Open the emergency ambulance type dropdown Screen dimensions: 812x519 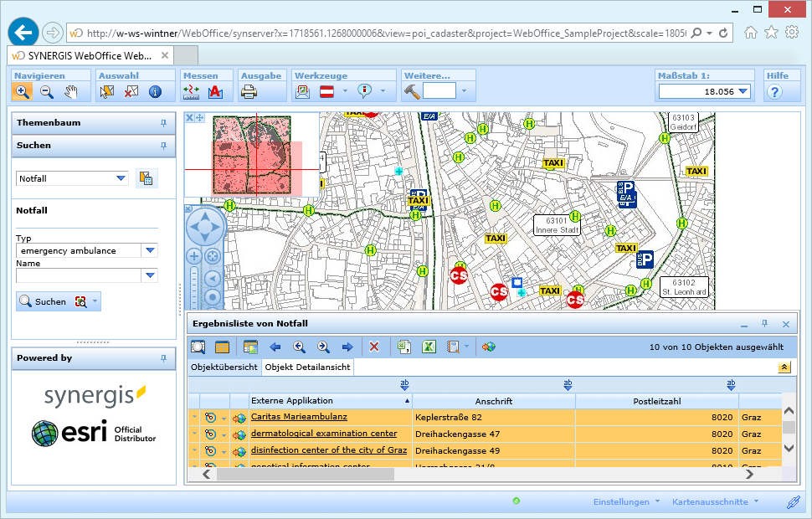[x=150, y=249]
